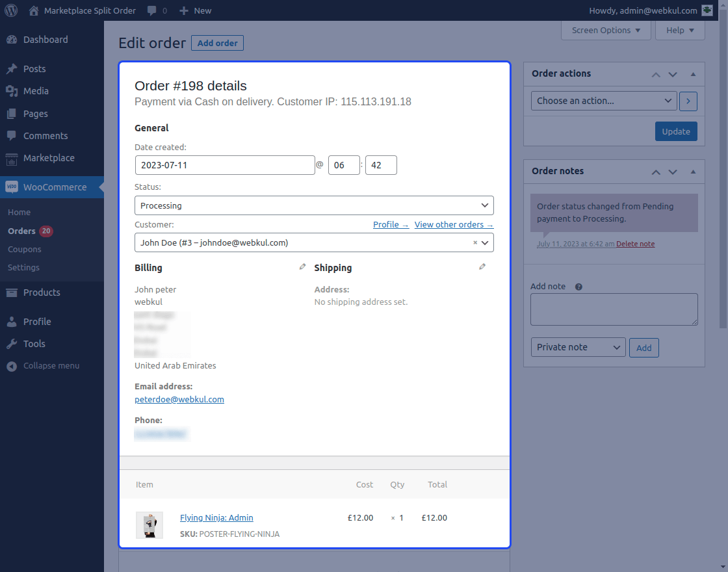Open the Coupons submenu item
Viewport: 728px width, 572px height.
24,250
